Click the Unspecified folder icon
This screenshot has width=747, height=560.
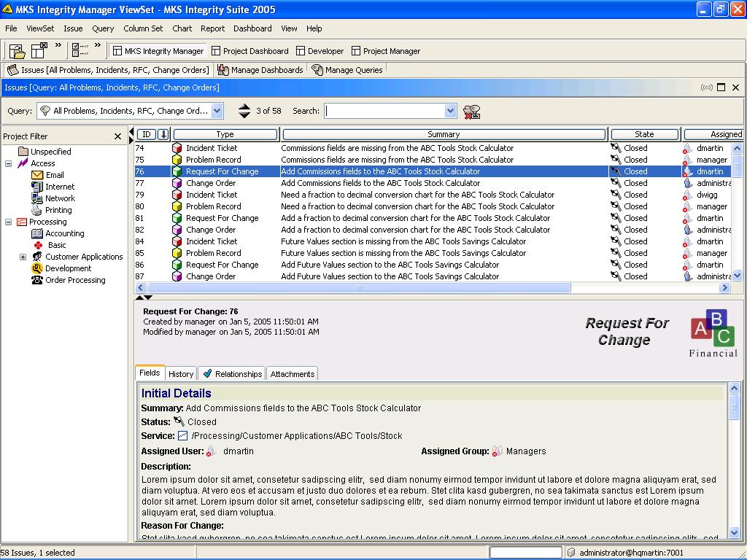tap(23, 152)
